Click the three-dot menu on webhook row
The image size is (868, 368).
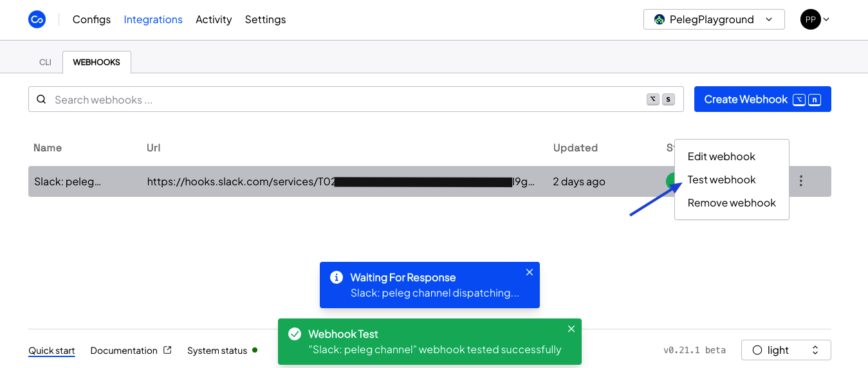click(x=800, y=181)
